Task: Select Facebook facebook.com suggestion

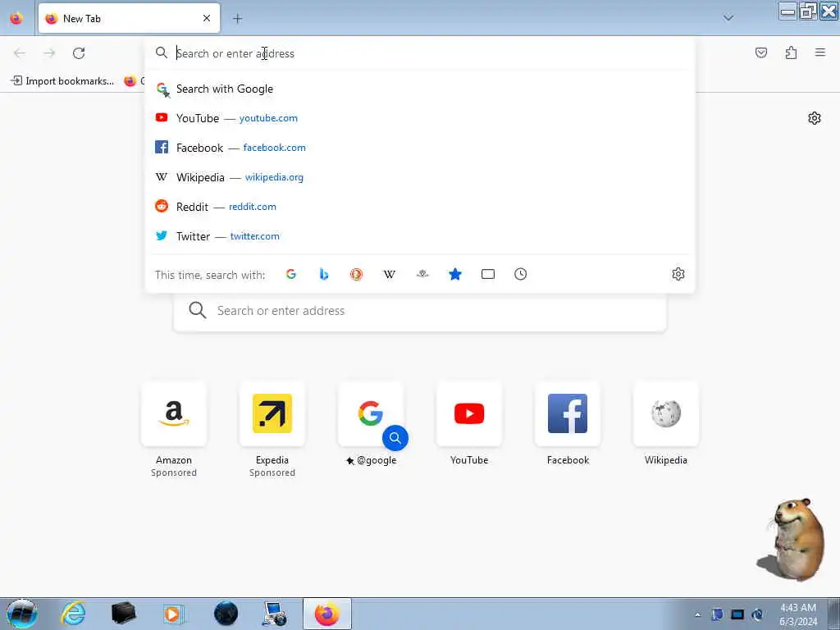Action: (x=420, y=148)
